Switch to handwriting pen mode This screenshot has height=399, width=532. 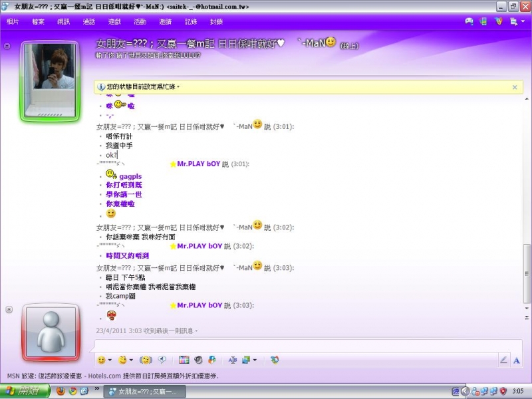(x=503, y=360)
